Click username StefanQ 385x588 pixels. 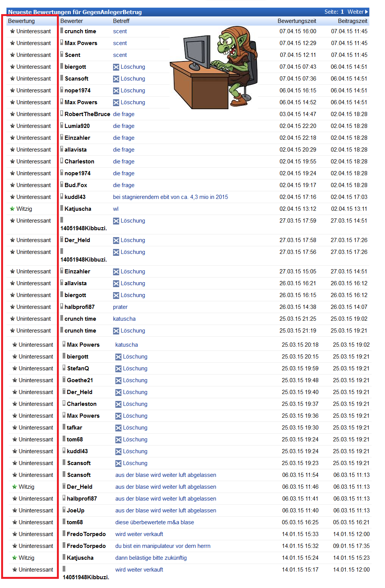pyautogui.click(x=78, y=368)
